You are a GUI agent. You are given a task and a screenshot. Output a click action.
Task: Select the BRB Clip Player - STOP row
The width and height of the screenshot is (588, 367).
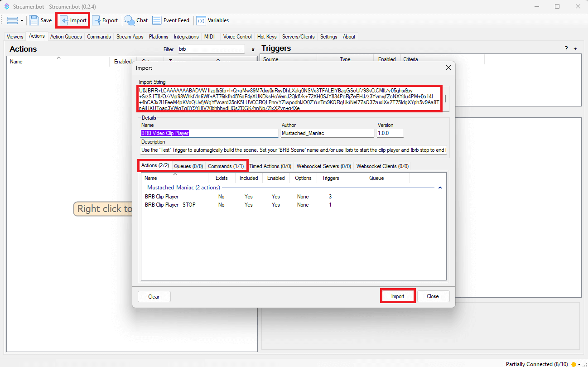[x=170, y=205]
